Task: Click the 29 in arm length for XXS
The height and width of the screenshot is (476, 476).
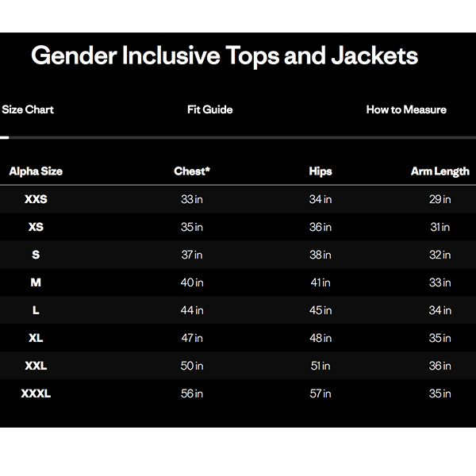Action: coord(440,199)
